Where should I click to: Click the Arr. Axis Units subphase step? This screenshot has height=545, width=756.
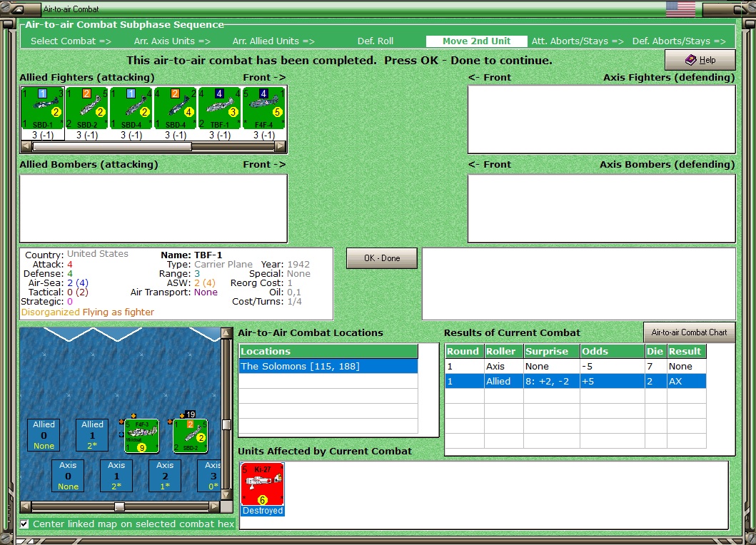pos(172,41)
